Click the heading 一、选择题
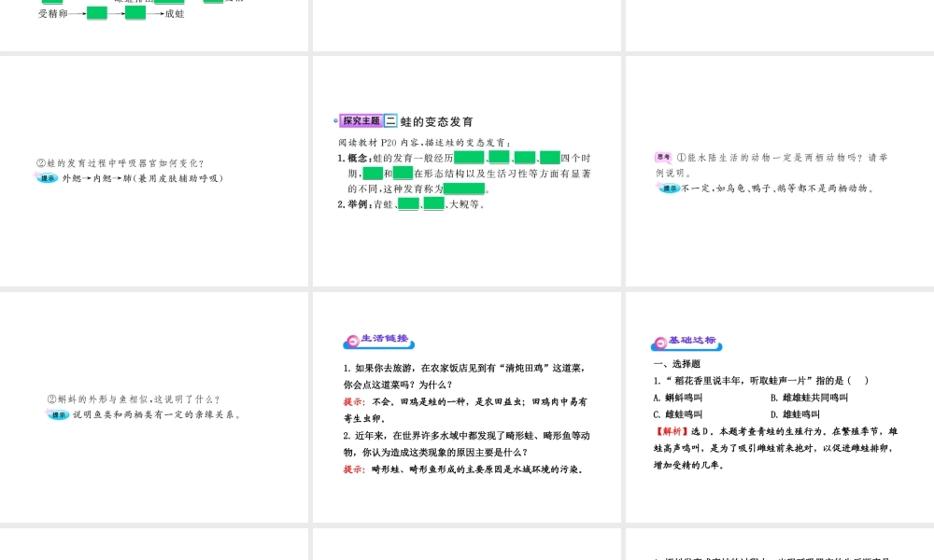Image resolution: width=934 pixels, height=560 pixels. (676, 364)
